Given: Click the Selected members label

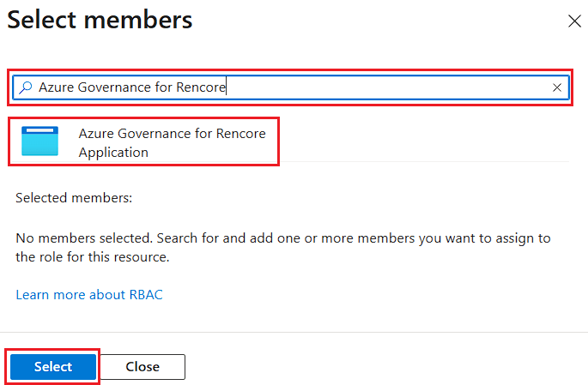Looking at the screenshot, I should pos(74,198).
